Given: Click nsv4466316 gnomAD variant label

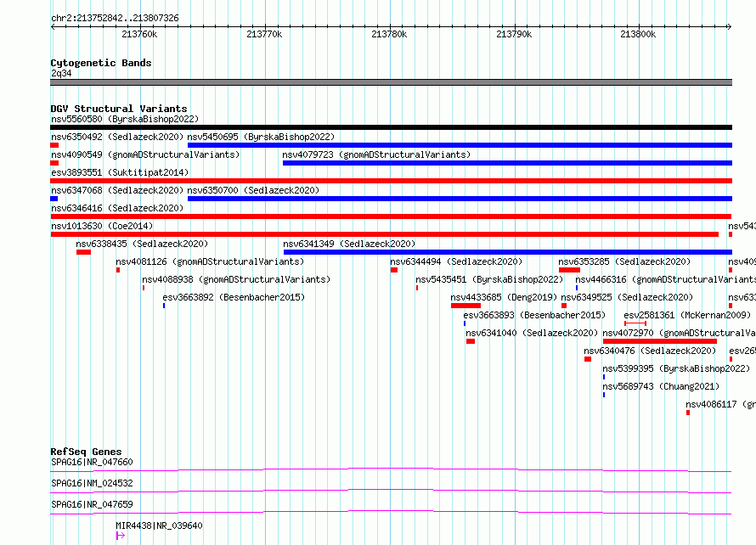Looking at the screenshot, I should pos(665,279).
